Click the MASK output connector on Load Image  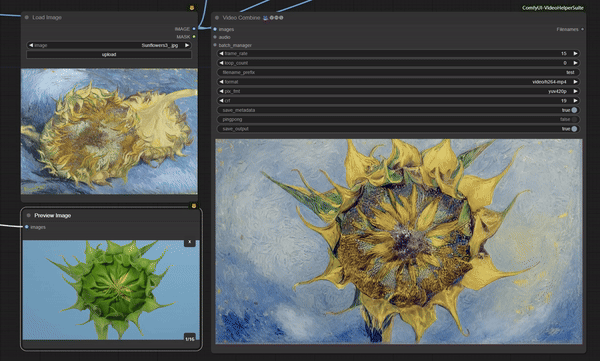194,37
